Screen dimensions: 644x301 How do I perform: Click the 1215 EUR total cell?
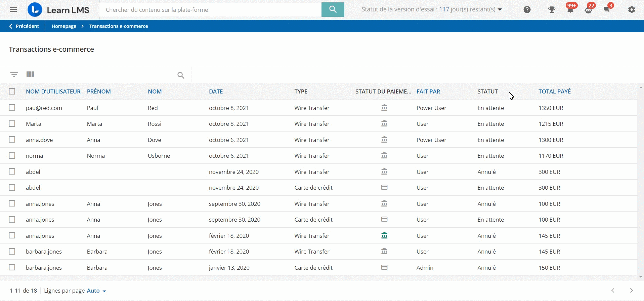point(551,124)
